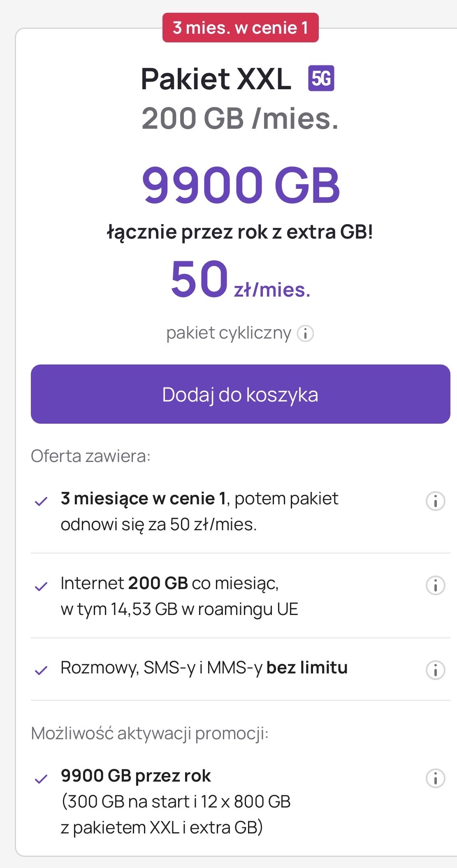Click the 5G badge icon

(x=321, y=78)
